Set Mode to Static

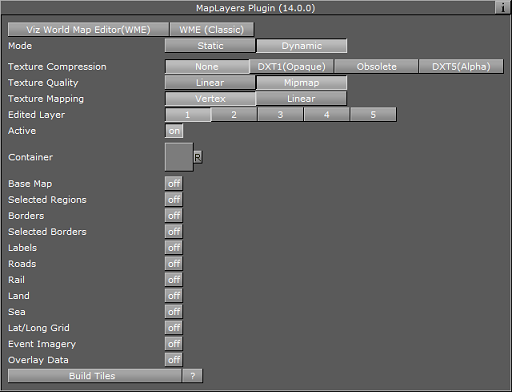[210, 46]
